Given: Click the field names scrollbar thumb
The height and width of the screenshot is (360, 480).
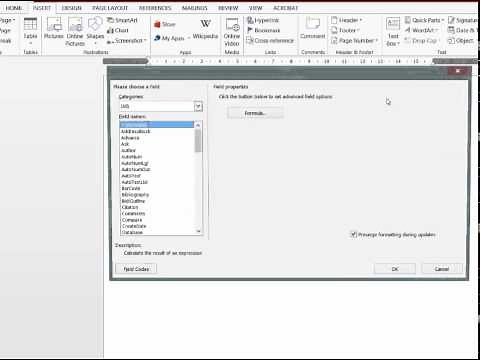Looking at the screenshot, I should 198,141.
